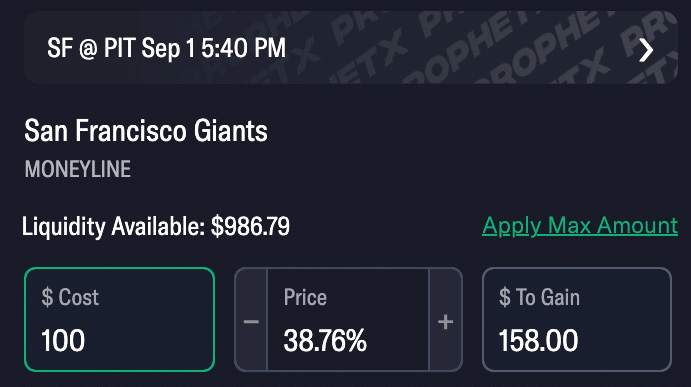
Task: Click the $986.79 liquidity amount
Action: pyautogui.click(x=250, y=226)
